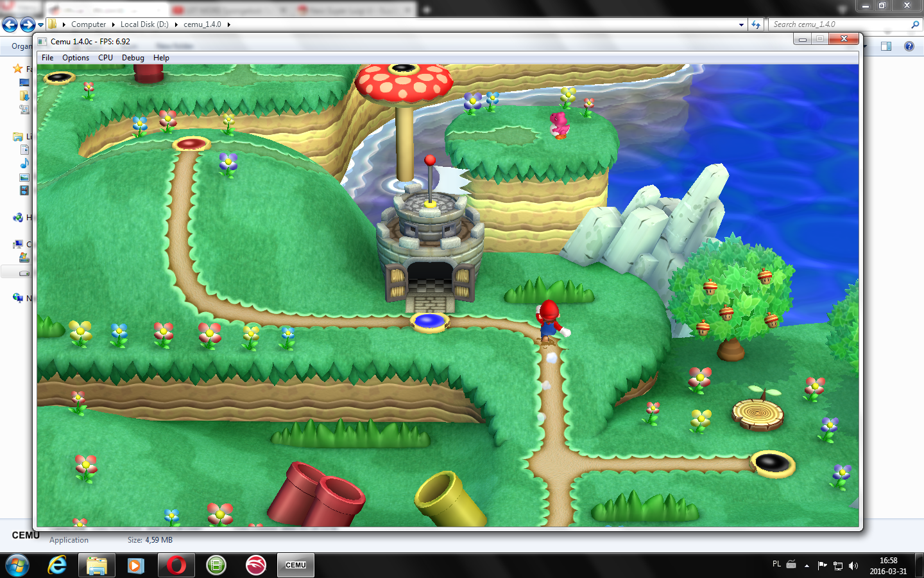Expand the arrow after cemu_1.4.0 breadcrumb
Image resolution: width=924 pixels, height=578 pixels.
pos(228,24)
